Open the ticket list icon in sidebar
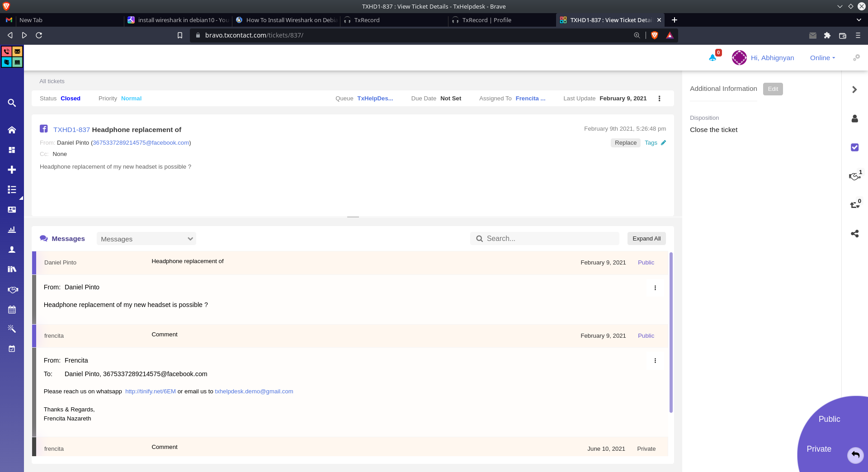 click(12, 189)
